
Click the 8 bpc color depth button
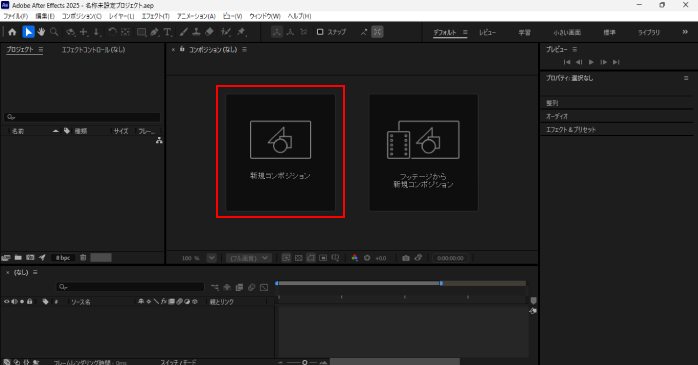coord(63,258)
